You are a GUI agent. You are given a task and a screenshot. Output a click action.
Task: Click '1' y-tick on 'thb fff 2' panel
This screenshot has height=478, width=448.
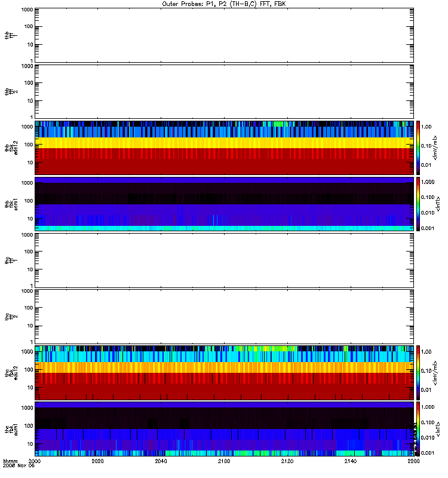coord(32,117)
